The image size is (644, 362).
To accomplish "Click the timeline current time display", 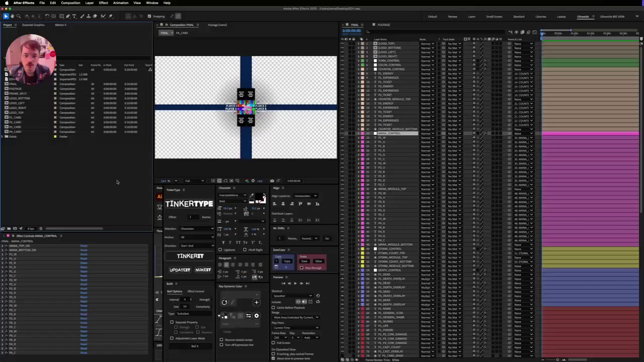I will (x=352, y=31).
